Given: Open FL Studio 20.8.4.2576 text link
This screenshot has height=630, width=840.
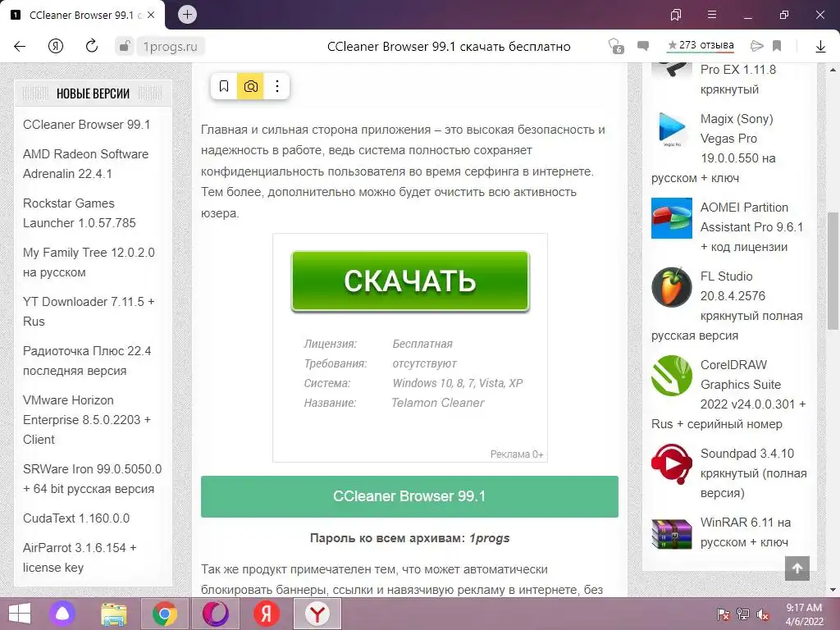Looking at the screenshot, I should pos(728,306).
